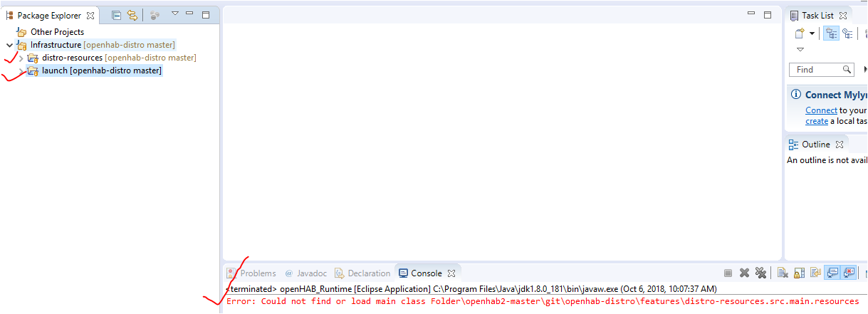Toggle show console on standard out
This screenshot has width=868, height=314.
pos(832,273)
